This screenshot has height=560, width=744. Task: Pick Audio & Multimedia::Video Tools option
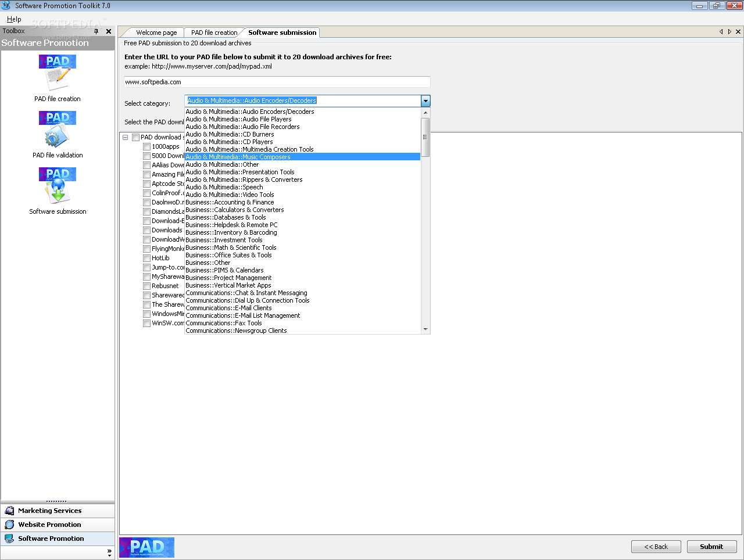pyautogui.click(x=302, y=195)
